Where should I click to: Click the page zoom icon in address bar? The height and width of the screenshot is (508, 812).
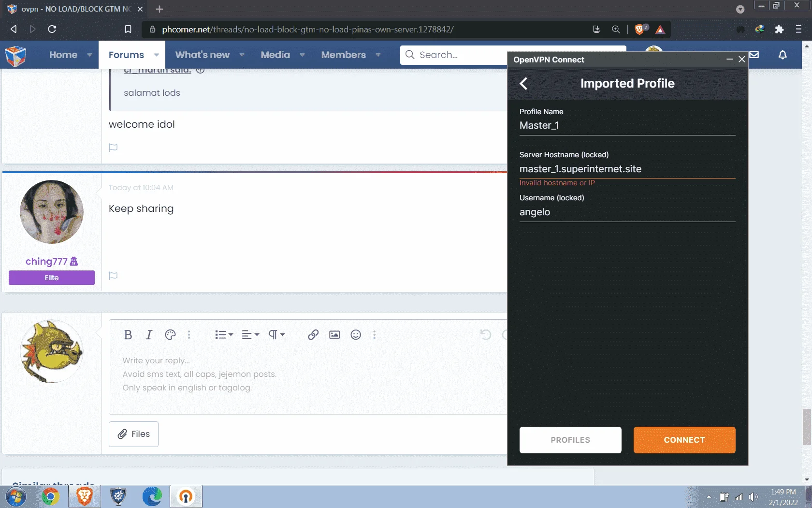click(616, 29)
